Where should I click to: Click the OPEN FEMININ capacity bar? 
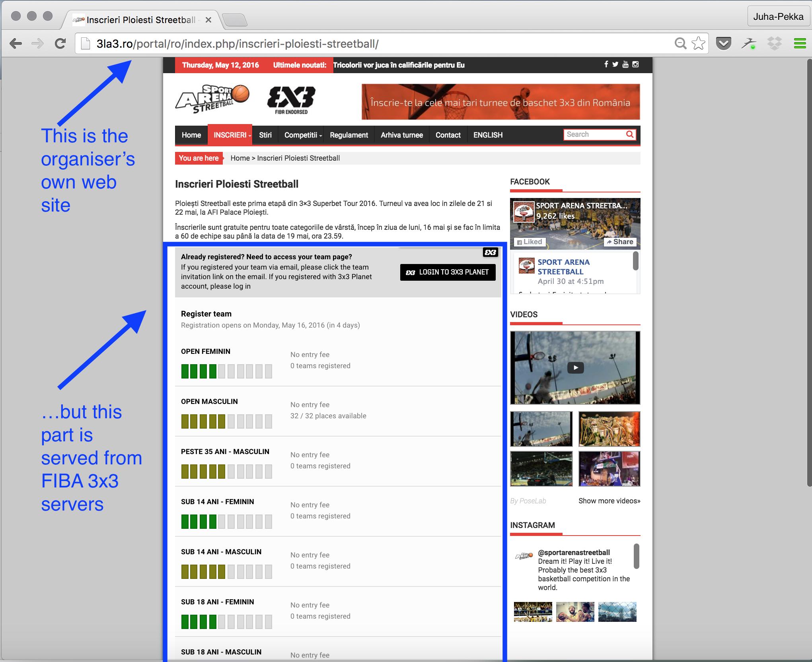pos(226,371)
